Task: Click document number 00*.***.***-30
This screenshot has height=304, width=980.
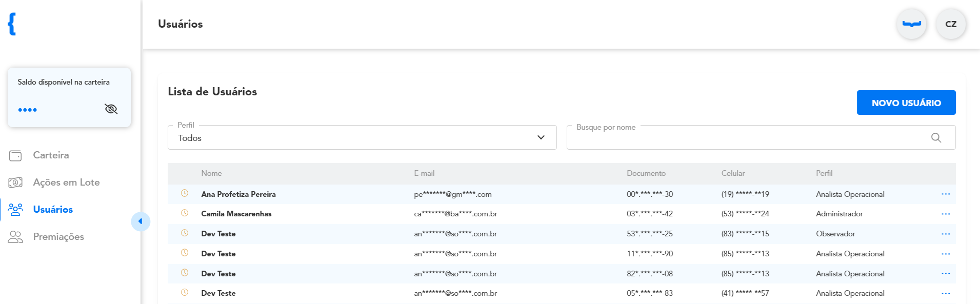Action: tap(650, 194)
